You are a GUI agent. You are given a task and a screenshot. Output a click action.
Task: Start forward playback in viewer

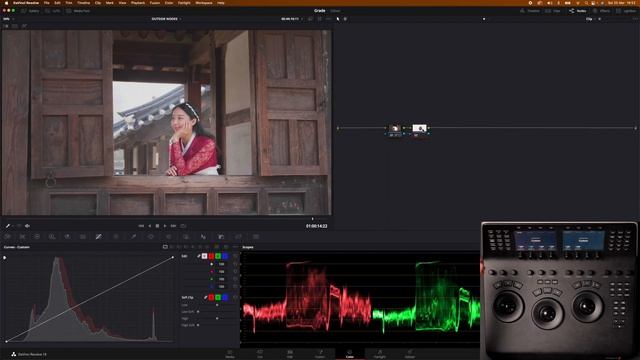pos(165,226)
